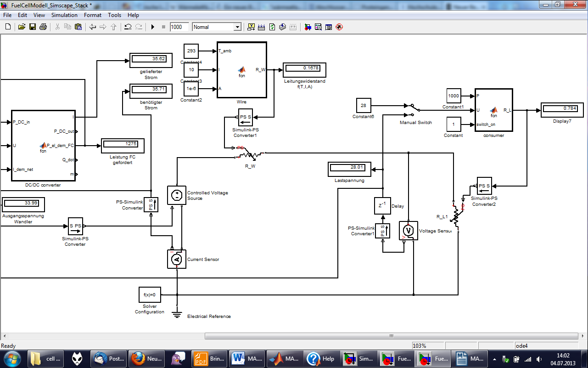Print the model with printer icon
Image resolution: width=588 pixels, height=368 pixels.
pos(43,27)
